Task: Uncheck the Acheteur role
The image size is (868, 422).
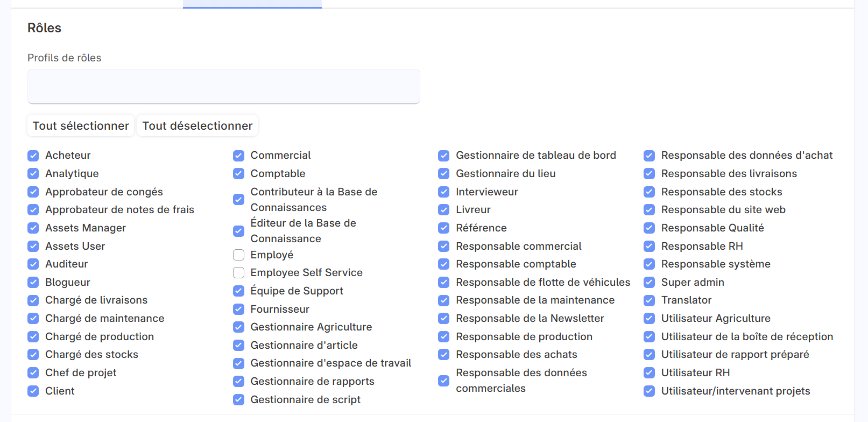Action: [x=33, y=156]
